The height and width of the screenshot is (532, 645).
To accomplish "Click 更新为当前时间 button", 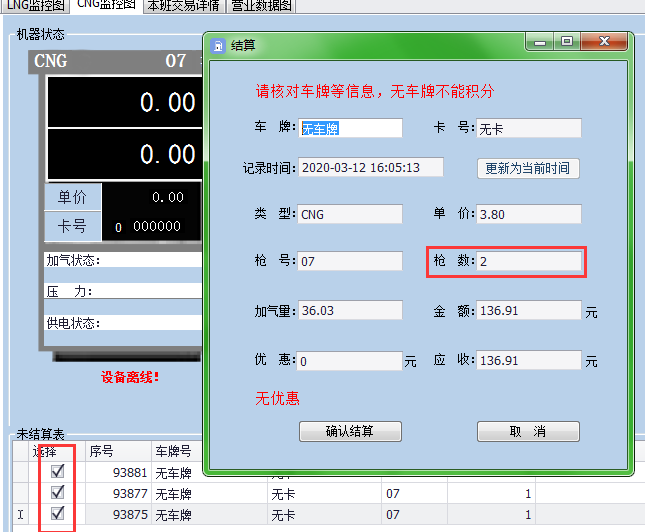I will point(528,168).
